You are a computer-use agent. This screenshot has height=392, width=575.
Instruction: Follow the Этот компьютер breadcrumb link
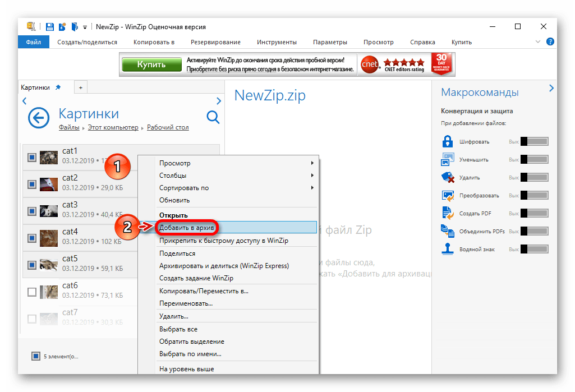pyautogui.click(x=113, y=127)
